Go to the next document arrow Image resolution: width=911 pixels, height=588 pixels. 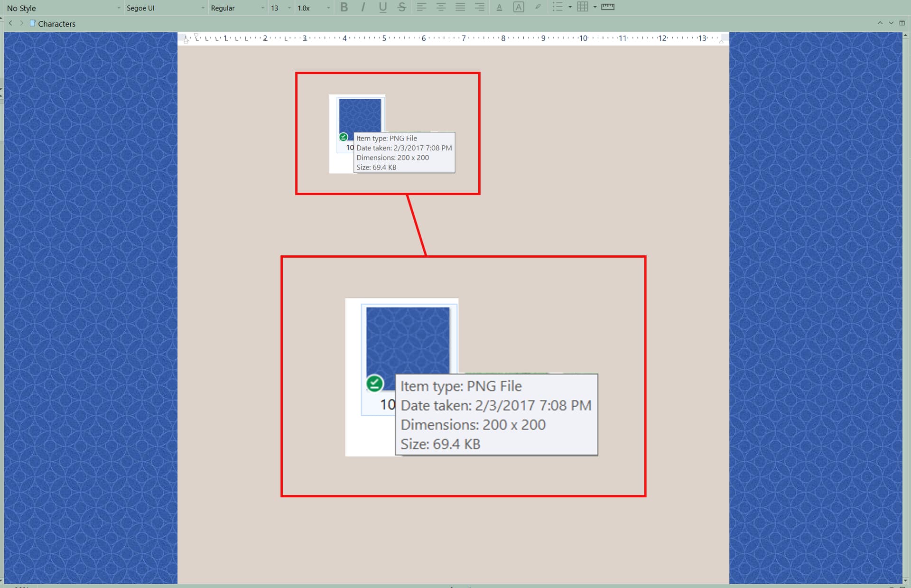[x=21, y=23]
